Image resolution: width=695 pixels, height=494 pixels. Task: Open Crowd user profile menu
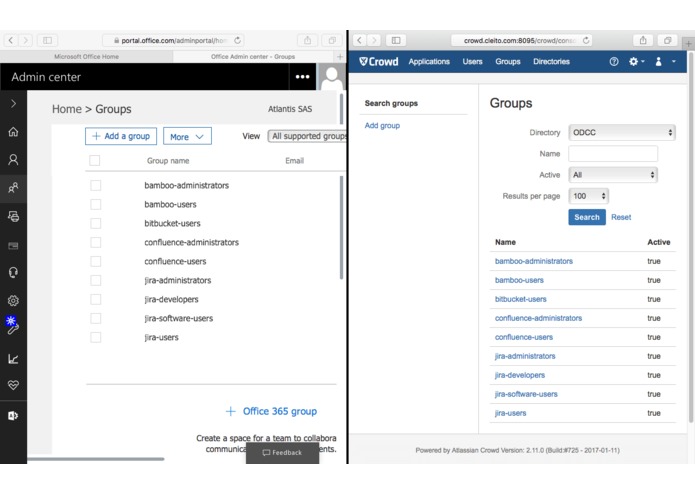(665, 62)
